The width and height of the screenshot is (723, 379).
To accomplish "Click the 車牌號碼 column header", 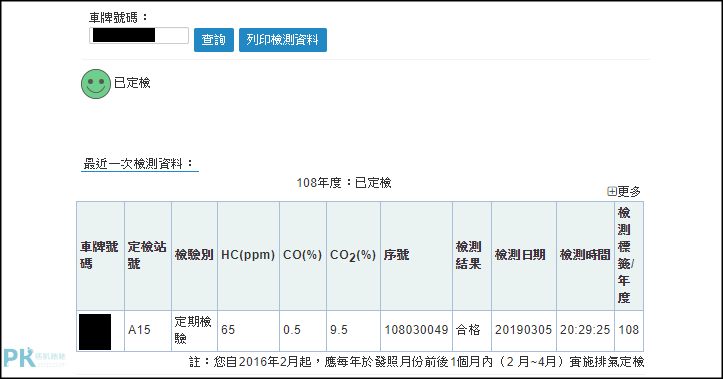I will [x=101, y=256].
